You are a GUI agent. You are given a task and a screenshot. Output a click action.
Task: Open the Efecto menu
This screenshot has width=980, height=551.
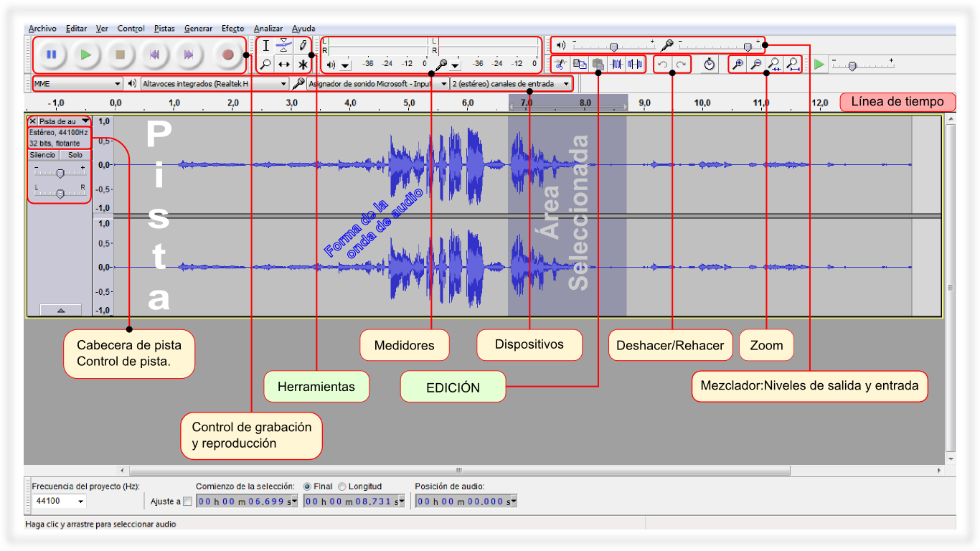coord(232,29)
